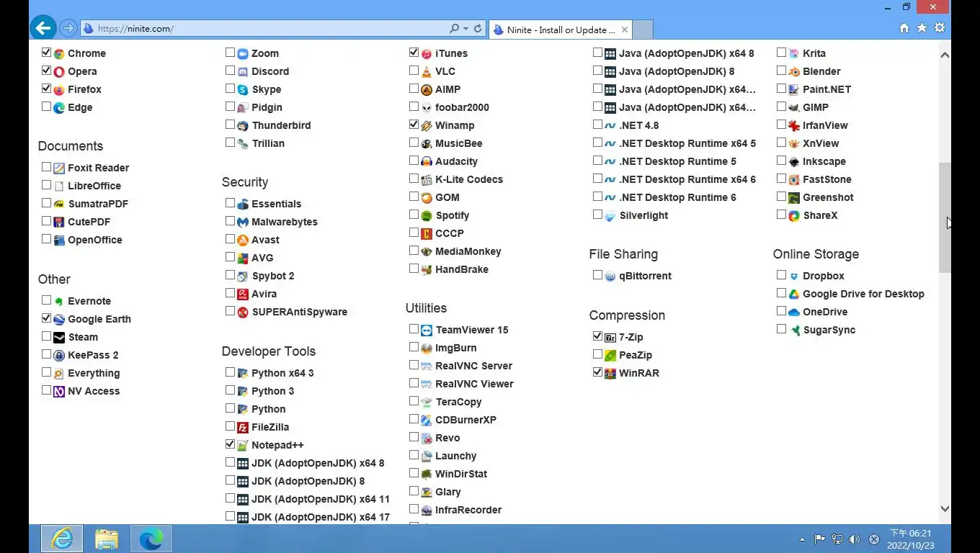Click the SUPERAntiSpyware label
Screen dimensions: 980x553
[x=299, y=312]
